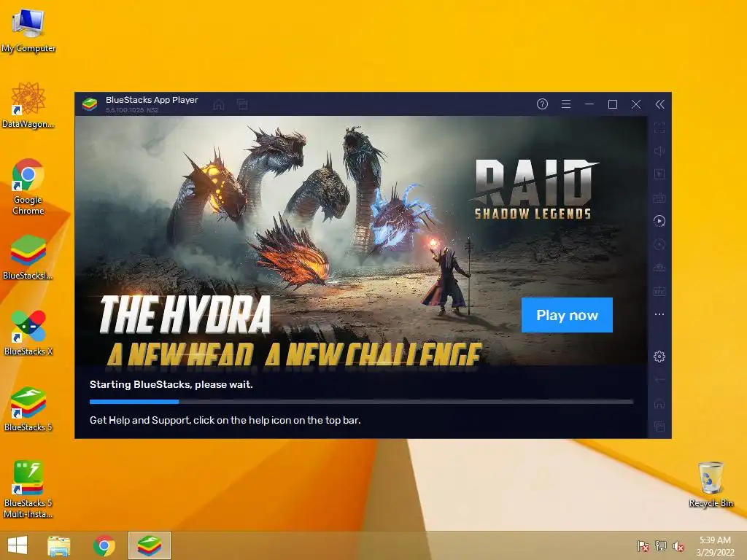Open multi-window icon in title bar
Image resolution: width=747 pixels, height=560 pixels.
coord(242,104)
